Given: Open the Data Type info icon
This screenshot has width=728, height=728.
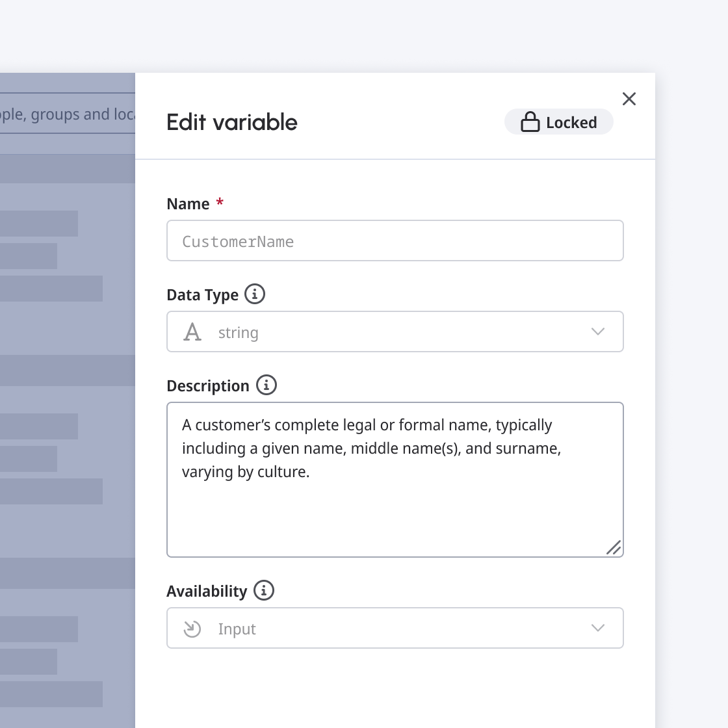Looking at the screenshot, I should tap(254, 294).
